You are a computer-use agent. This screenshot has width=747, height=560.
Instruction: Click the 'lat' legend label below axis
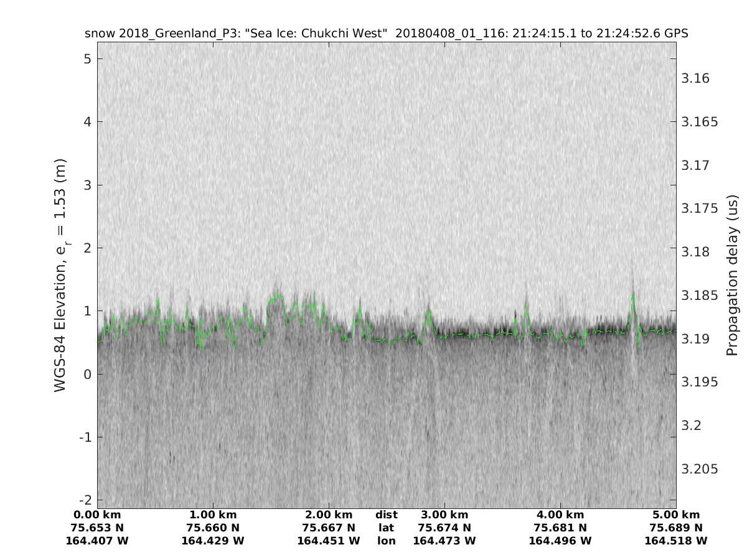pyautogui.click(x=387, y=528)
